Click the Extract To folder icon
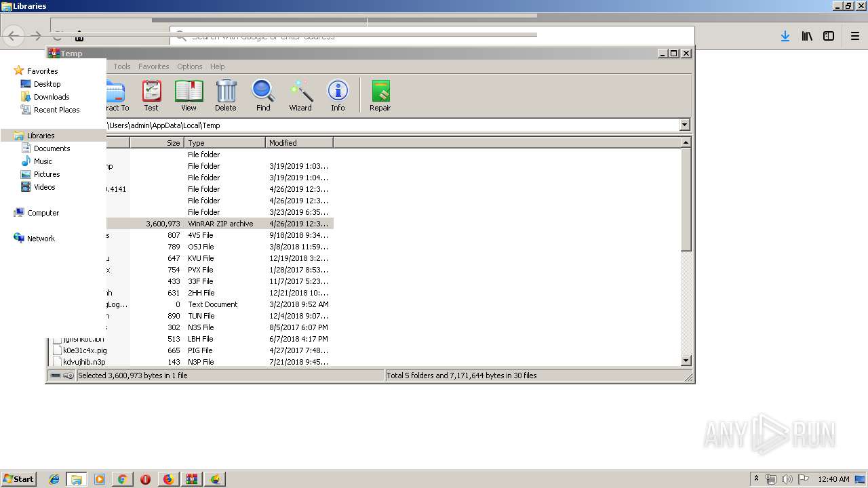868x488 pixels. click(x=117, y=96)
